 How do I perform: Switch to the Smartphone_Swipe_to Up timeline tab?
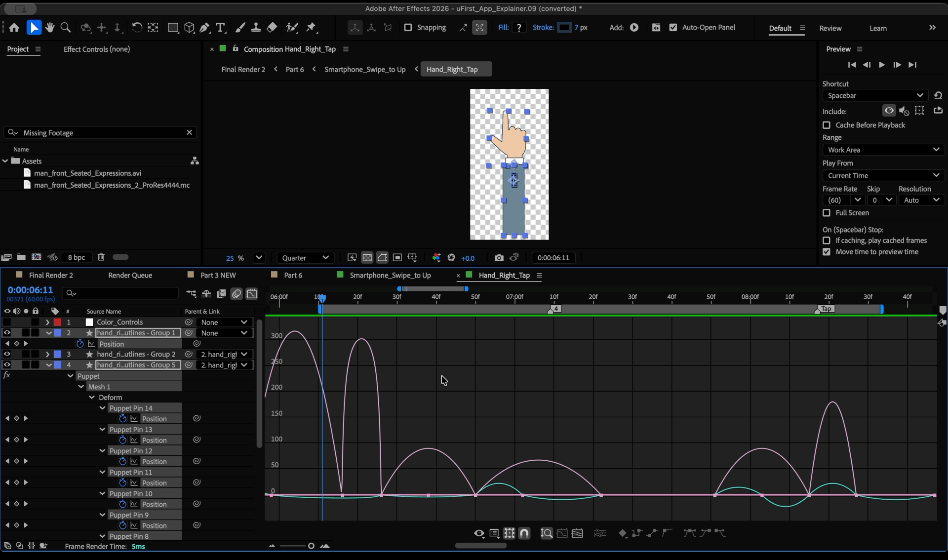[x=390, y=275]
